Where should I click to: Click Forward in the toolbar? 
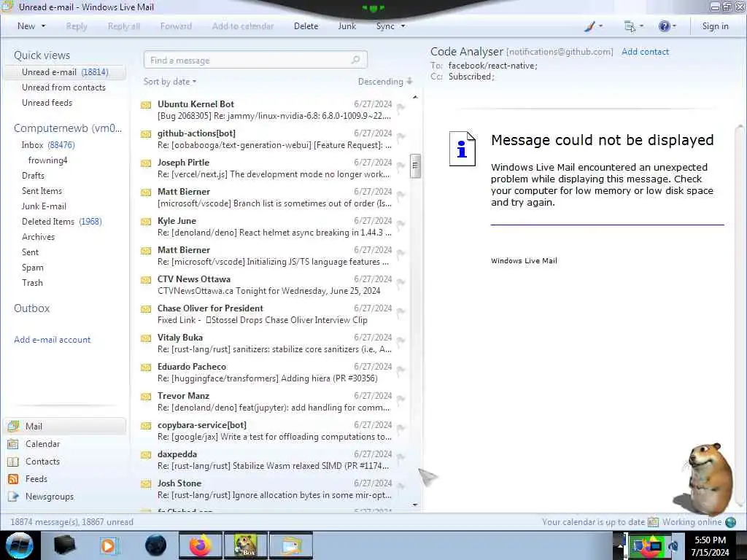176,26
